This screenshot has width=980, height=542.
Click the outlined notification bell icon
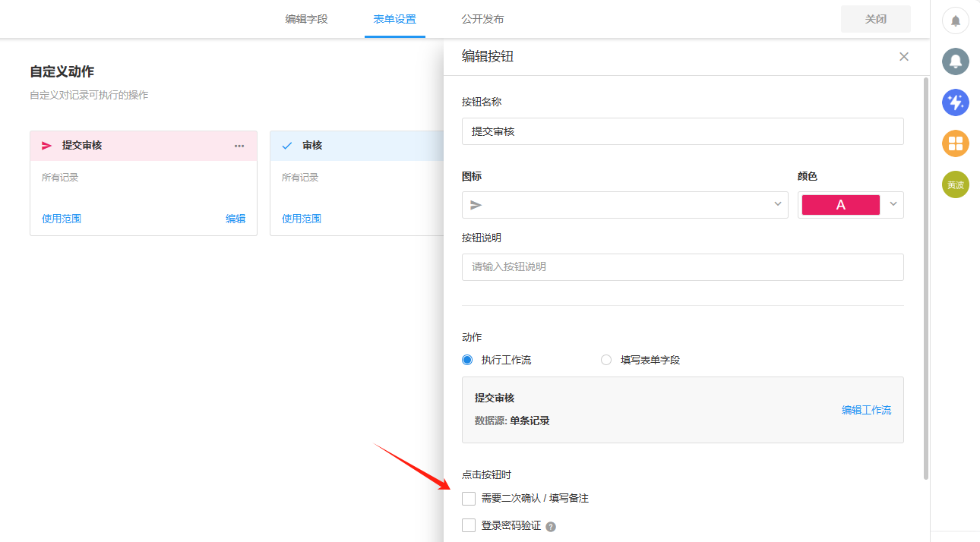[955, 20]
